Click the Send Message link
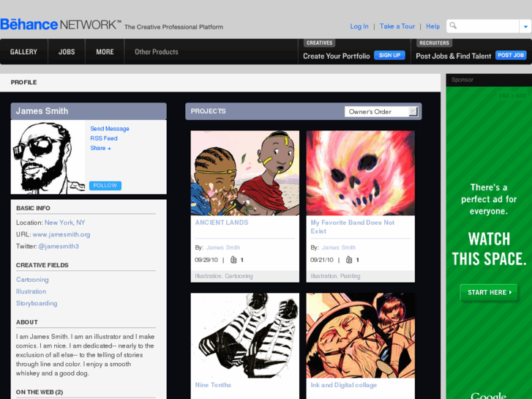This screenshot has width=532, height=399. (110, 129)
